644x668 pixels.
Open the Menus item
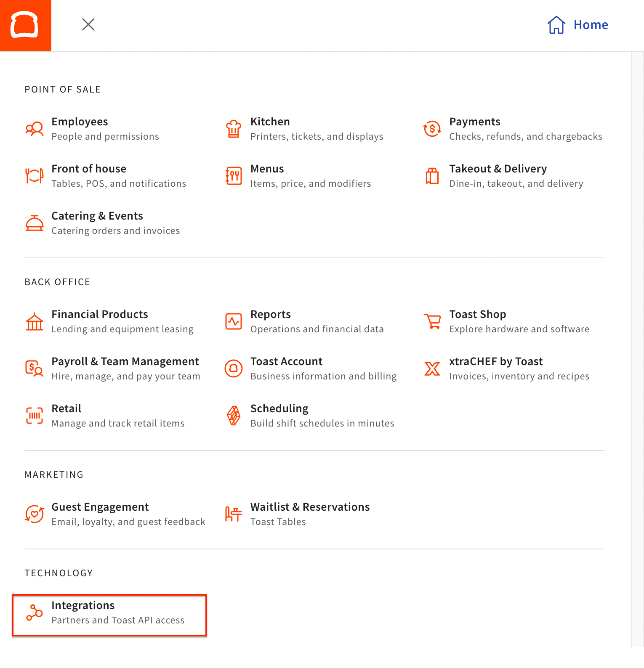pos(267,169)
